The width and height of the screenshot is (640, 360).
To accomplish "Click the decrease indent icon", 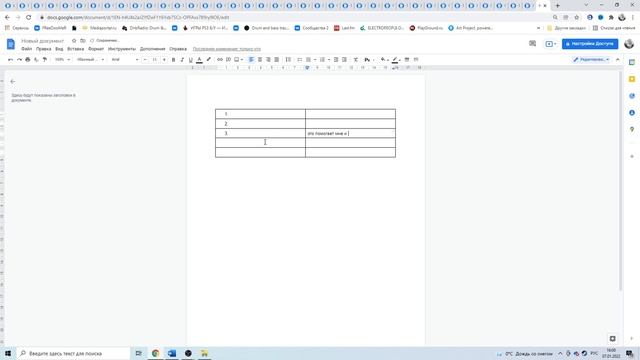I will (336, 60).
